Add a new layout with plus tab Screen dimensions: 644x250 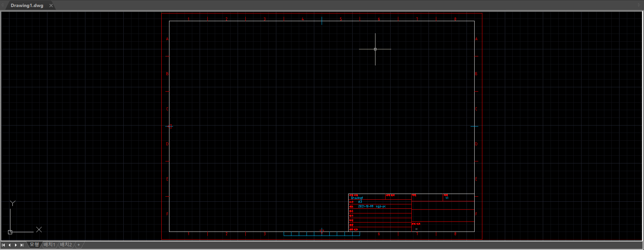79,245
